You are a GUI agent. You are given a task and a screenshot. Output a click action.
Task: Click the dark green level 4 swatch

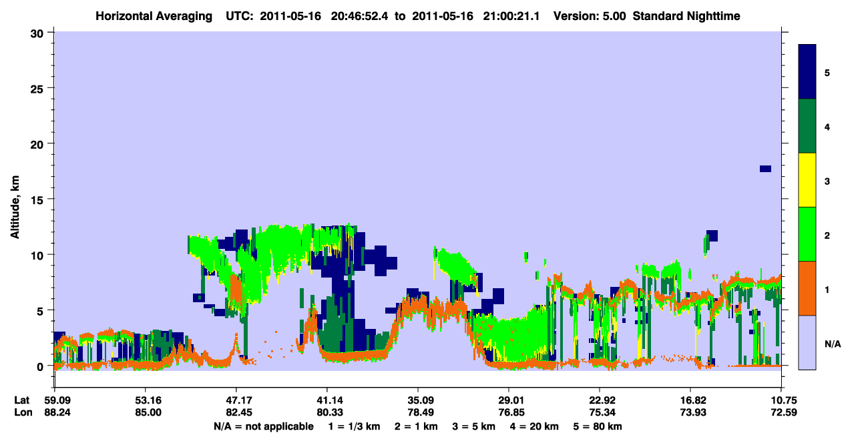click(x=807, y=126)
